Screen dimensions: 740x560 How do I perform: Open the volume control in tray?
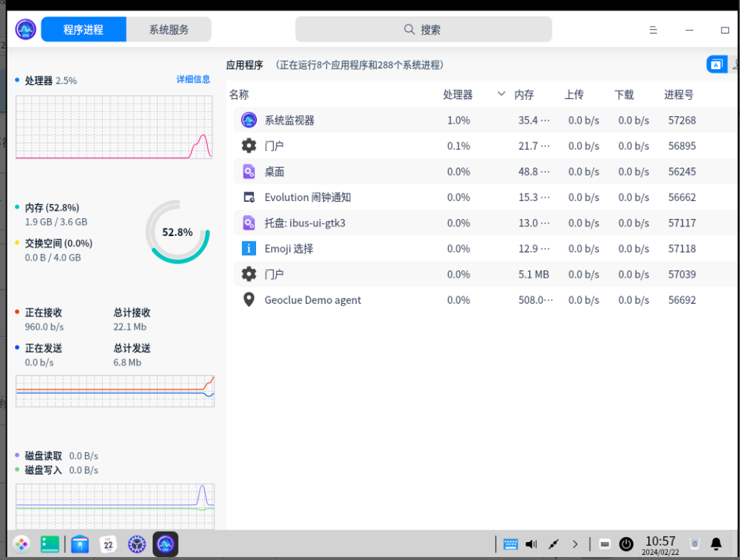click(x=532, y=544)
